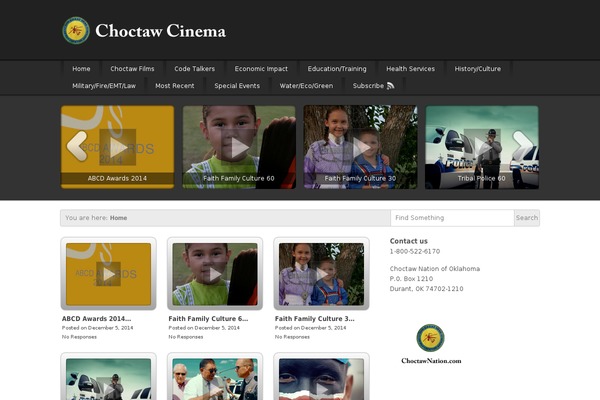
Task: Click the Subscribe RSS feed icon
Action: tap(390, 86)
